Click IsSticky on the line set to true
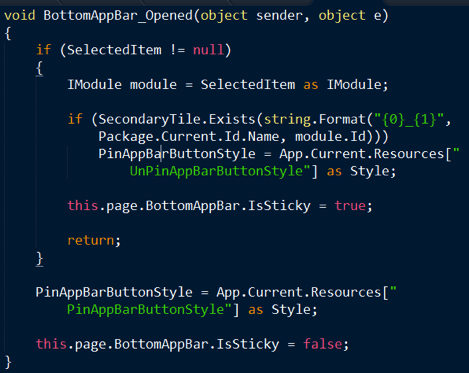Image resolution: width=469 pixels, height=373 pixels. coord(279,206)
